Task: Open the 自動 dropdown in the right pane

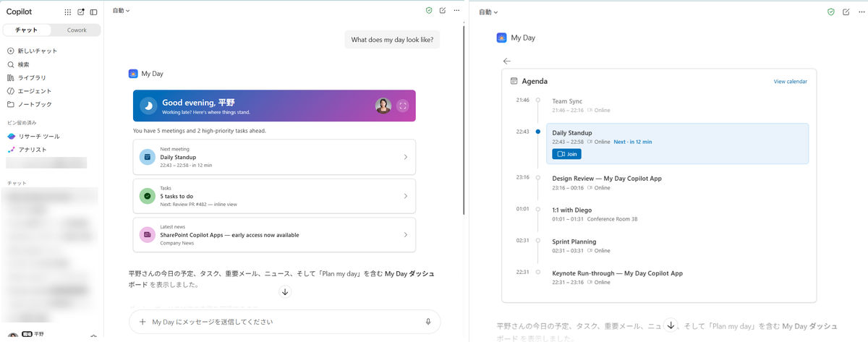Action: (x=489, y=12)
